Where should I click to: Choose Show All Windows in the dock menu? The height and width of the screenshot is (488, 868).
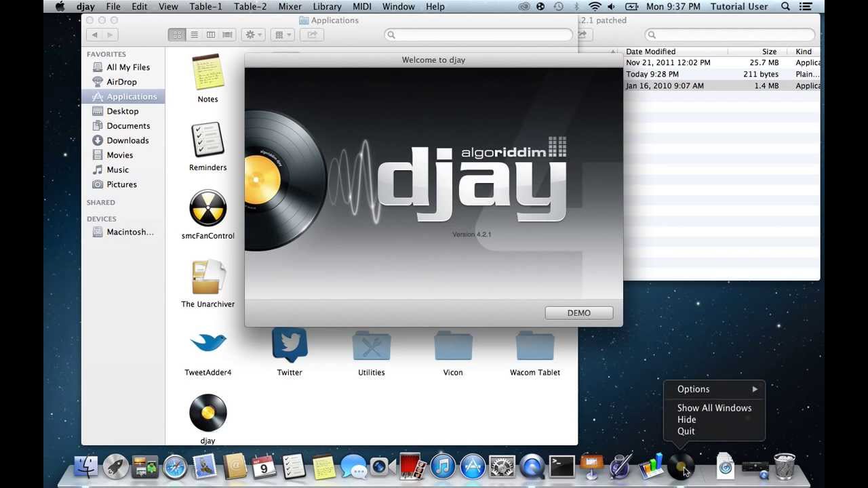(x=714, y=408)
